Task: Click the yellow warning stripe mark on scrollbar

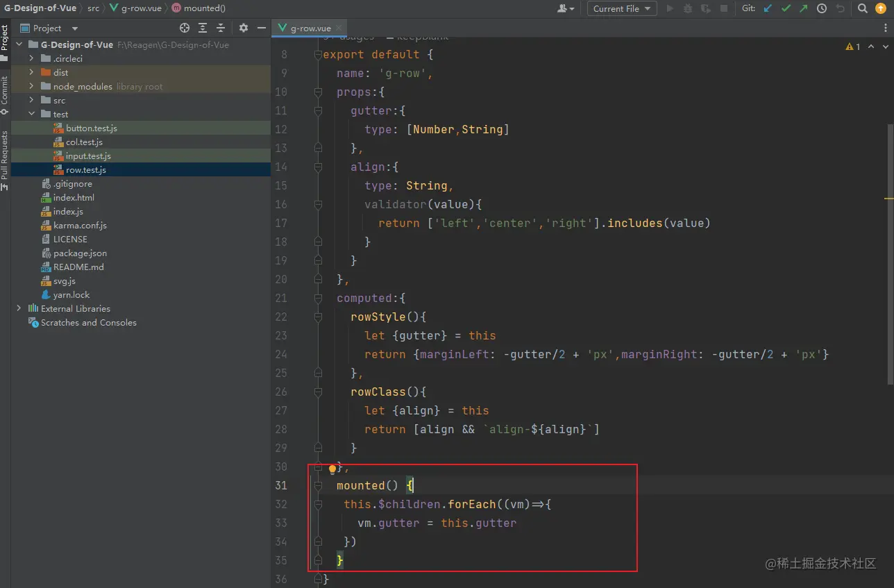Action: coord(889,199)
